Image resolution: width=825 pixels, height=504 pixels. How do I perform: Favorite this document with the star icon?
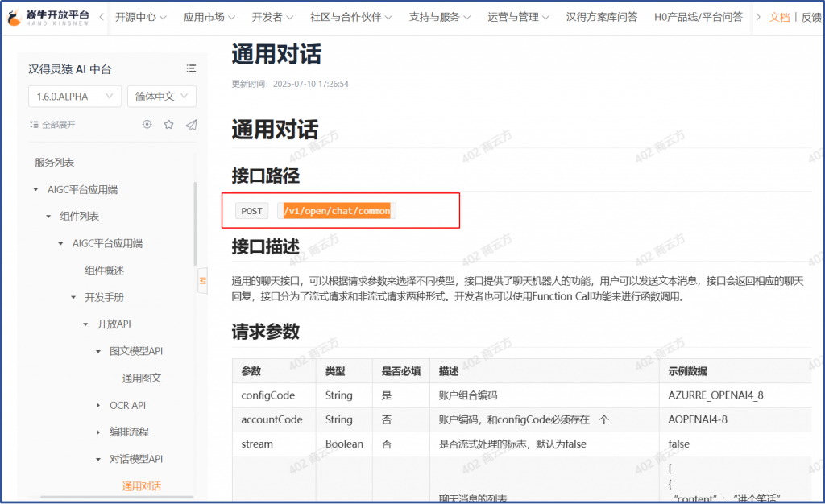tap(169, 124)
